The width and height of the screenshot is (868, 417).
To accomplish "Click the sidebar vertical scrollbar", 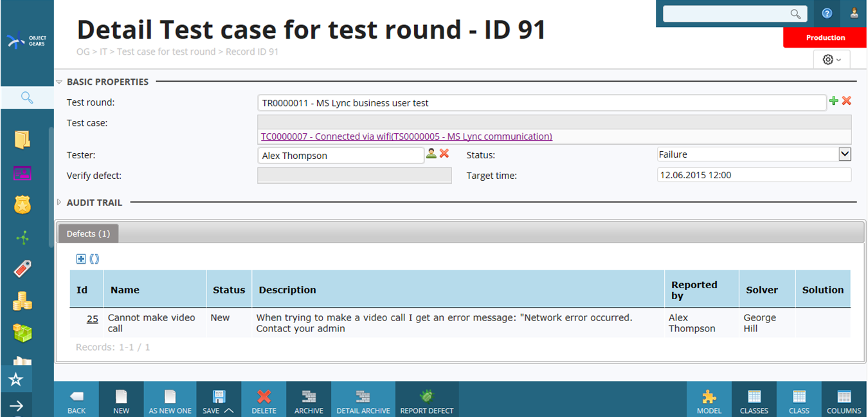I will pyautogui.click(x=50, y=187).
